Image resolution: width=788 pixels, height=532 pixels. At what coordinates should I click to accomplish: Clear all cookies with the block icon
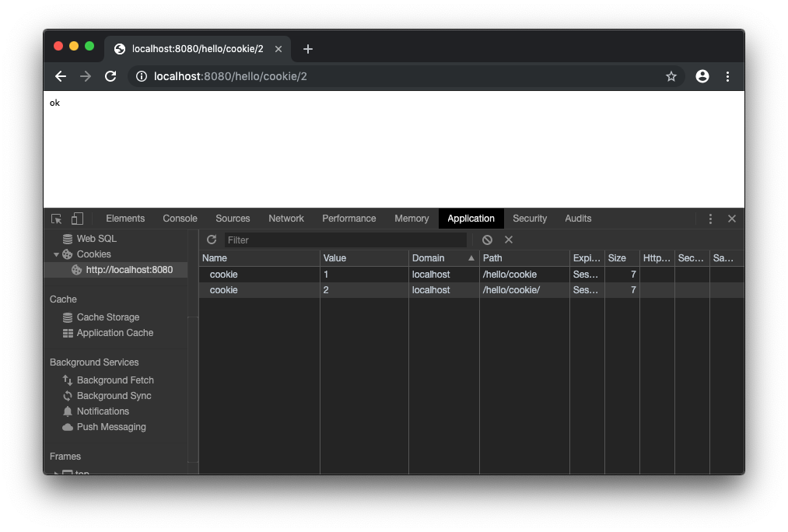click(487, 240)
